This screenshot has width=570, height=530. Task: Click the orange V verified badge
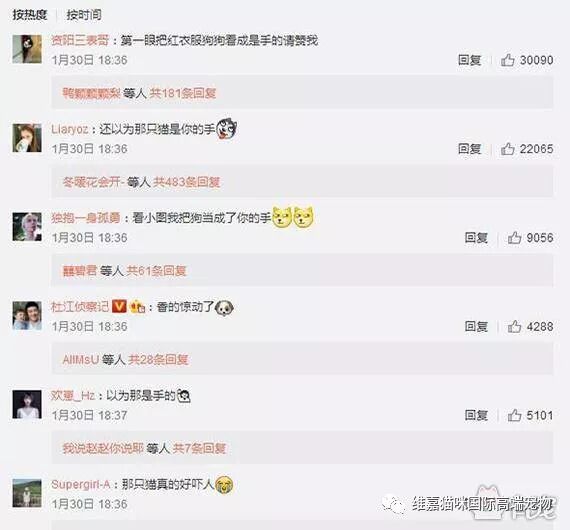[119, 306]
